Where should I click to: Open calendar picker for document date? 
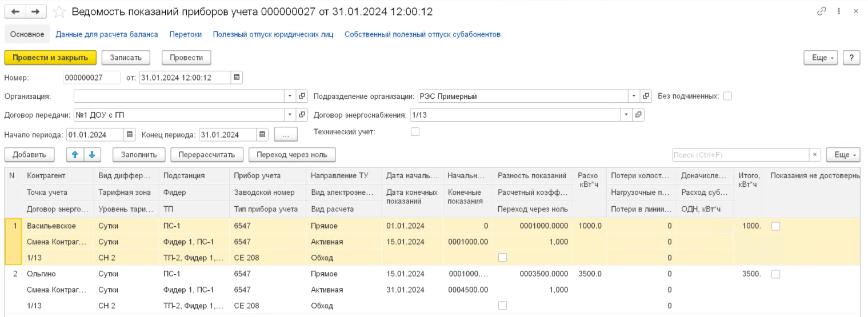tap(237, 78)
